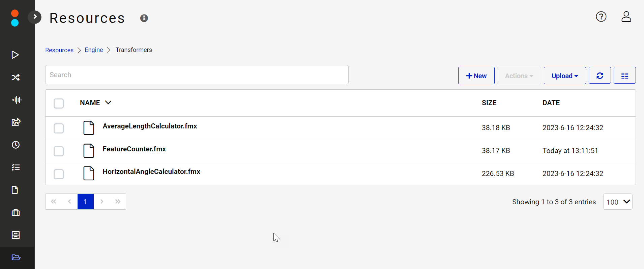Click the AverageLengthCalculator.fmx file icon

(x=89, y=128)
